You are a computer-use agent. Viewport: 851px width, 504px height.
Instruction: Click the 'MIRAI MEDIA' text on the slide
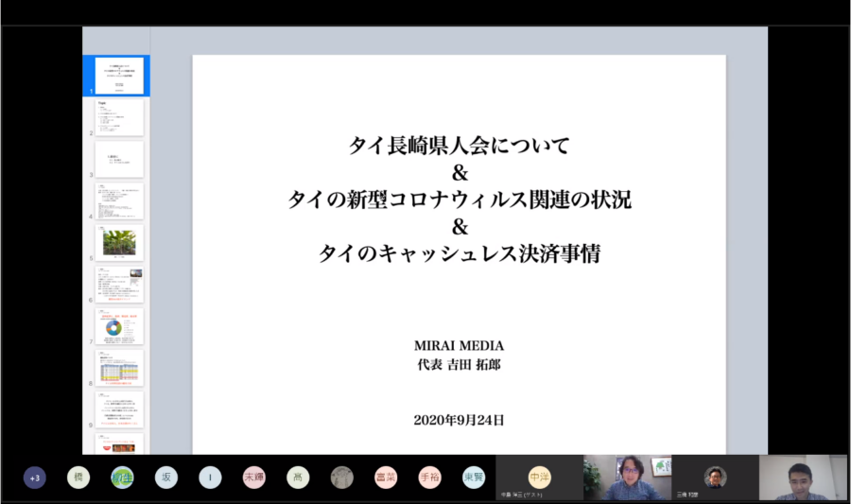coord(460,345)
